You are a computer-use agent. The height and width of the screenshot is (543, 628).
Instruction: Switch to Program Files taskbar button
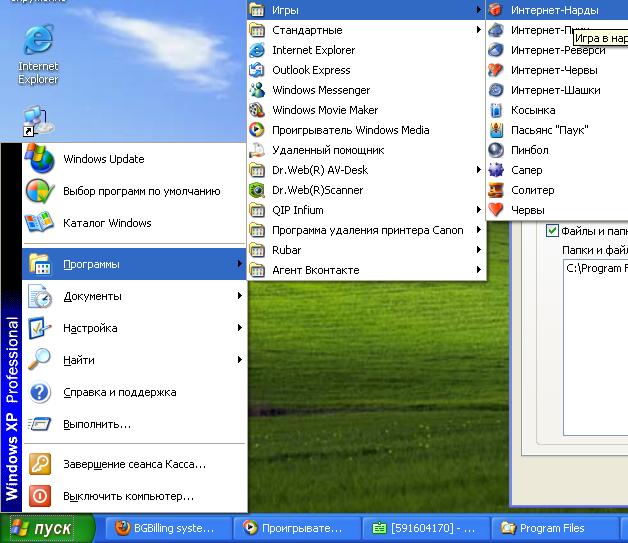[554, 528]
